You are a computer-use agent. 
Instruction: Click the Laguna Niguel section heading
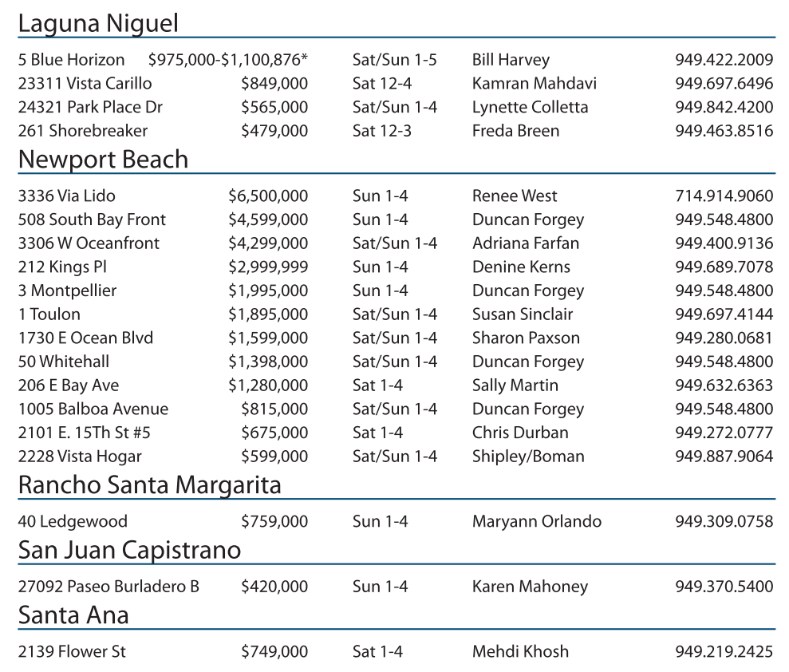98,24
